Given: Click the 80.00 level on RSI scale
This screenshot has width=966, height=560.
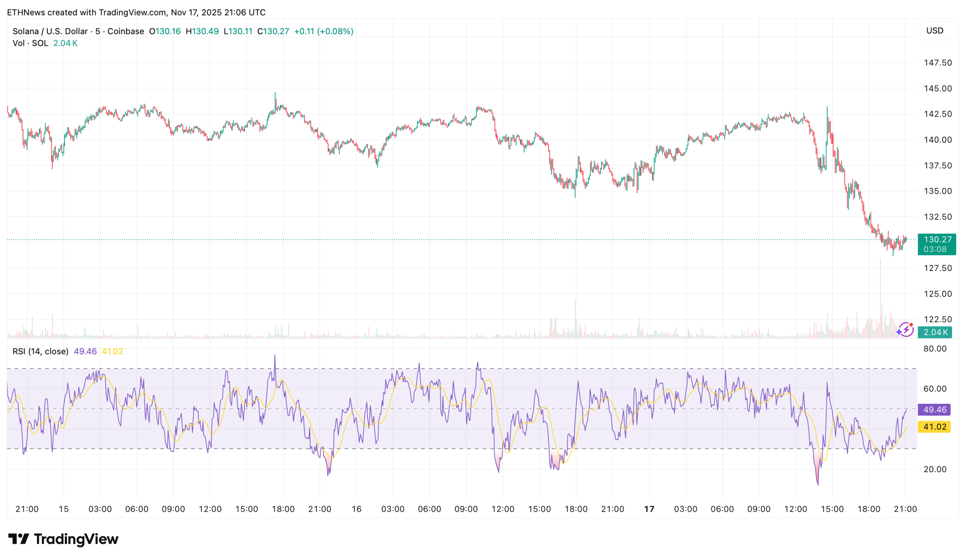Looking at the screenshot, I should coord(935,349).
